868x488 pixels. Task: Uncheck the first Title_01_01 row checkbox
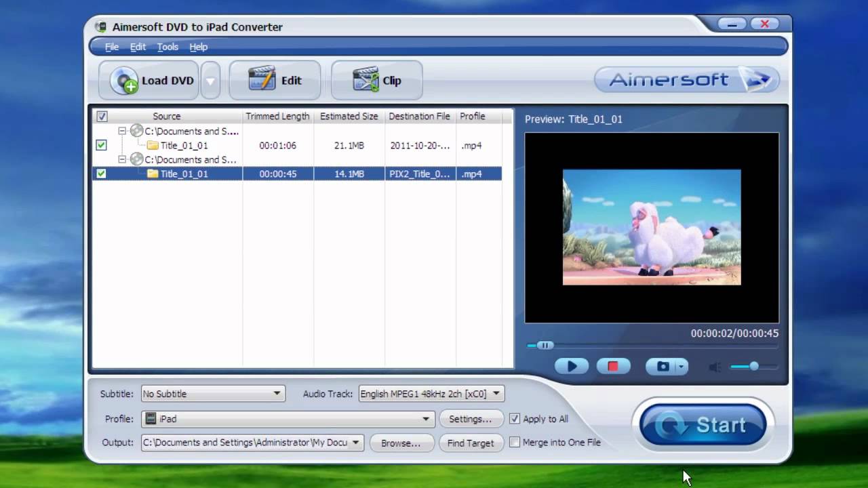(x=101, y=145)
